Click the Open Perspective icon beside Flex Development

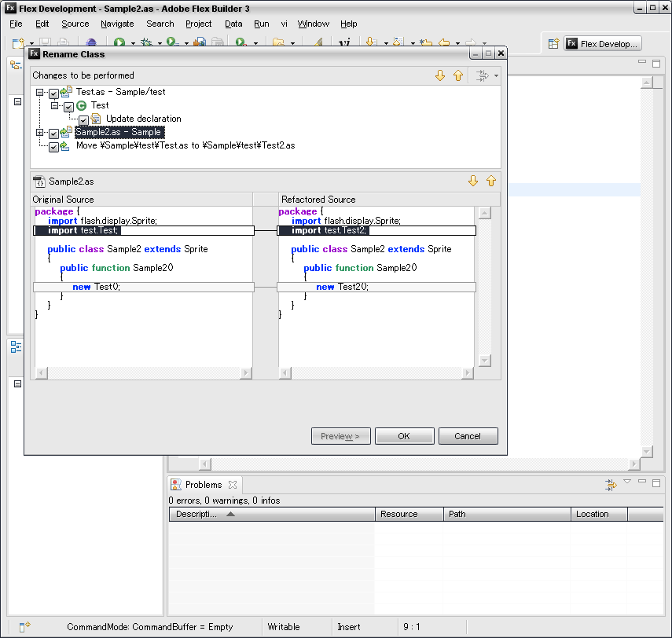[553, 44]
